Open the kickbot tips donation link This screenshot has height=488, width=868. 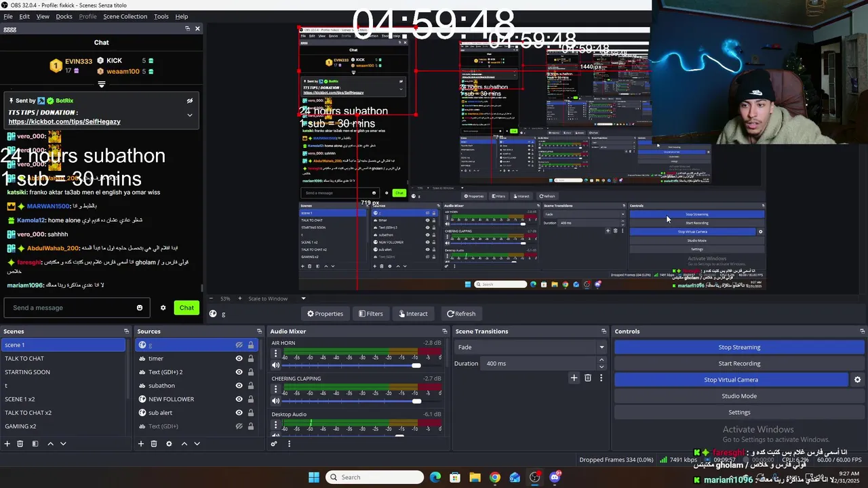tap(64, 122)
